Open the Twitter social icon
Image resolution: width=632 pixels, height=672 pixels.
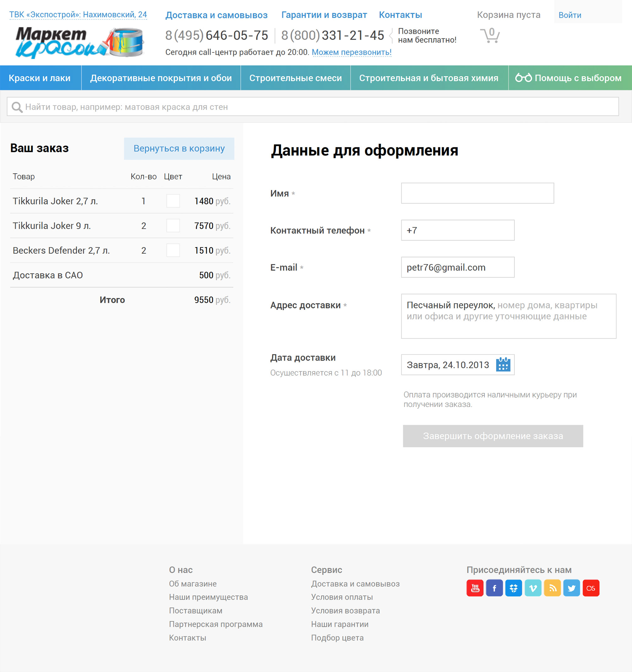tap(571, 588)
